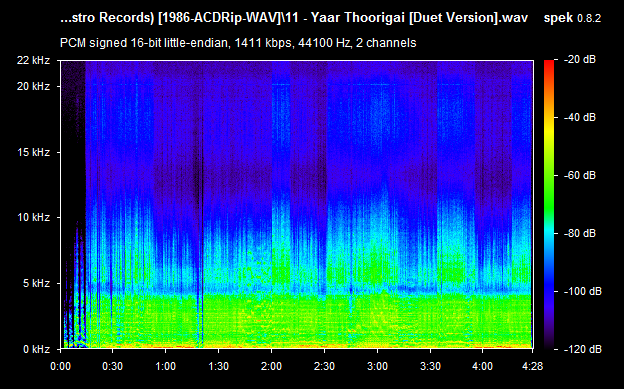Click the 1:00 time axis label
This screenshot has width=624, height=389.
(x=166, y=366)
